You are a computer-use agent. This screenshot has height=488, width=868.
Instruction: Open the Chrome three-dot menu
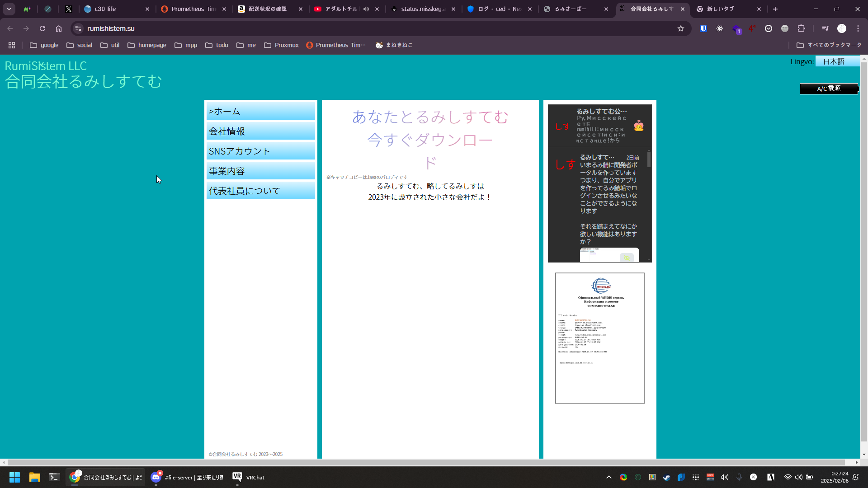[x=858, y=28]
